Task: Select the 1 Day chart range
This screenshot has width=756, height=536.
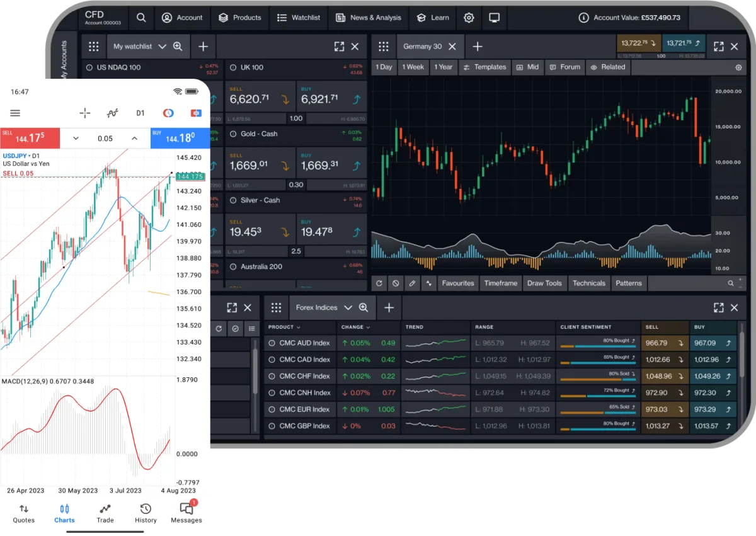Action: pyautogui.click(x=384, y=67)
